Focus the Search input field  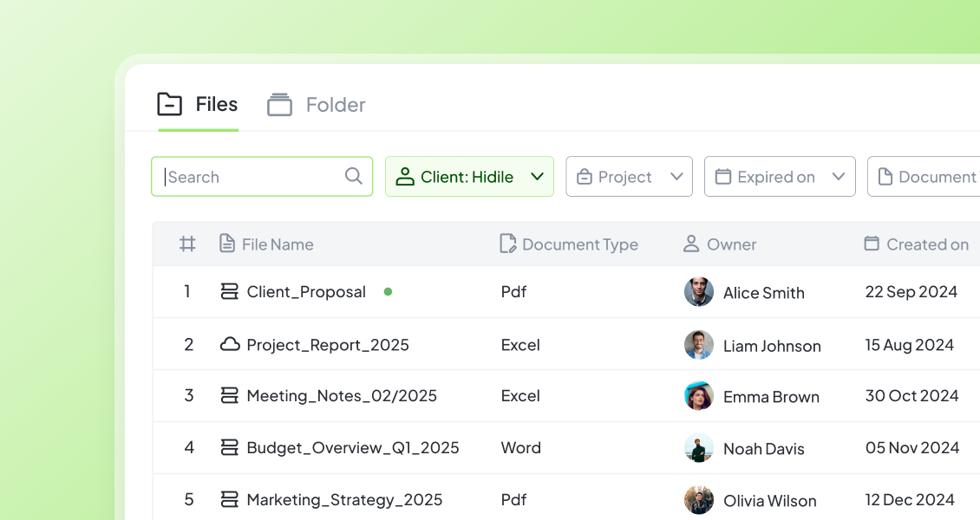click(x=262, y=177)
